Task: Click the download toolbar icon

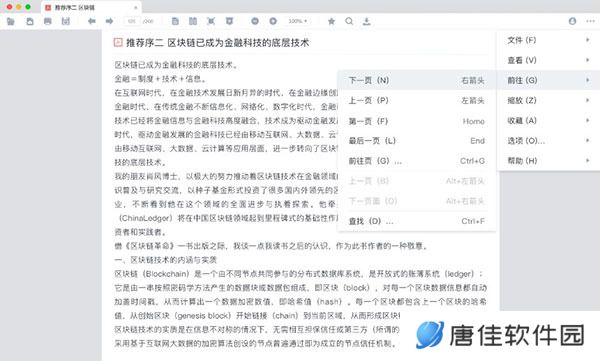Action: click(x=367, y=21)
